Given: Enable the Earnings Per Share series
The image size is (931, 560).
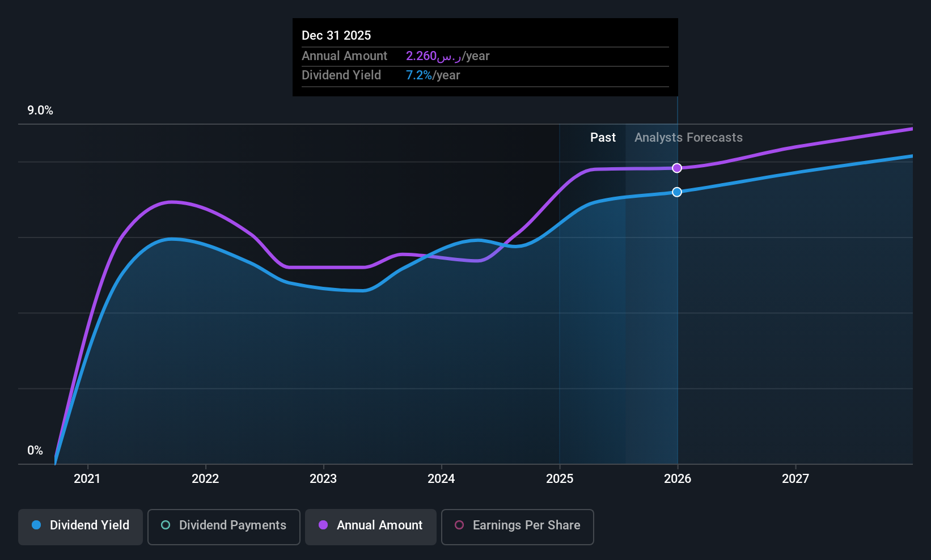Looking at the screenshot, I should pyautogui.click(x=518, y=527).
